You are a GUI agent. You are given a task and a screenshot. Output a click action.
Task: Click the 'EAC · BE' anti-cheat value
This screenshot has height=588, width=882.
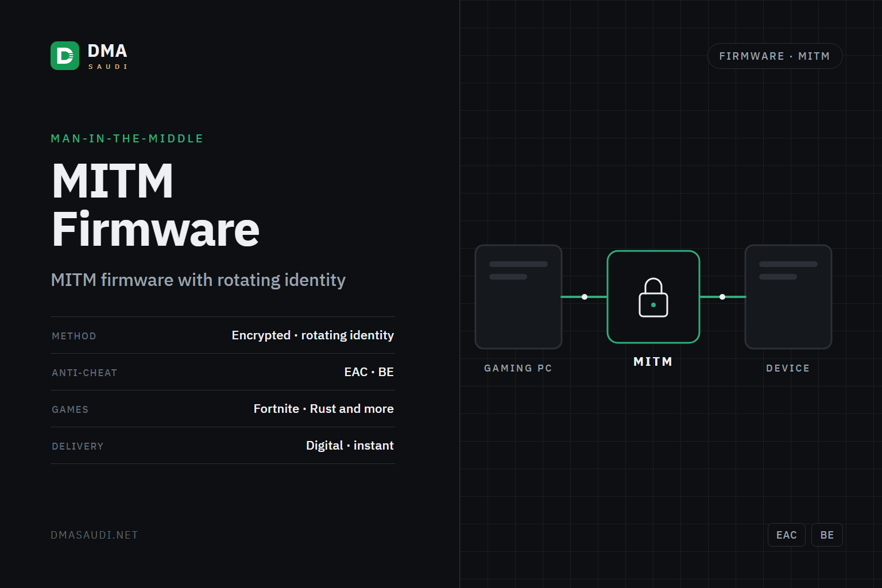point(369,372)
